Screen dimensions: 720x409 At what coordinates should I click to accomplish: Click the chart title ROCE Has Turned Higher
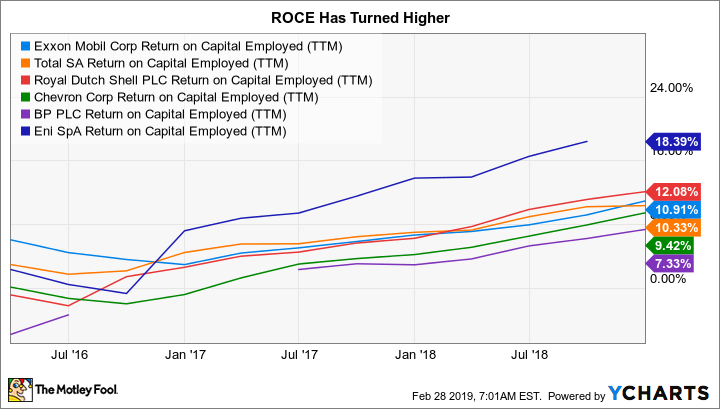[359, 17]
